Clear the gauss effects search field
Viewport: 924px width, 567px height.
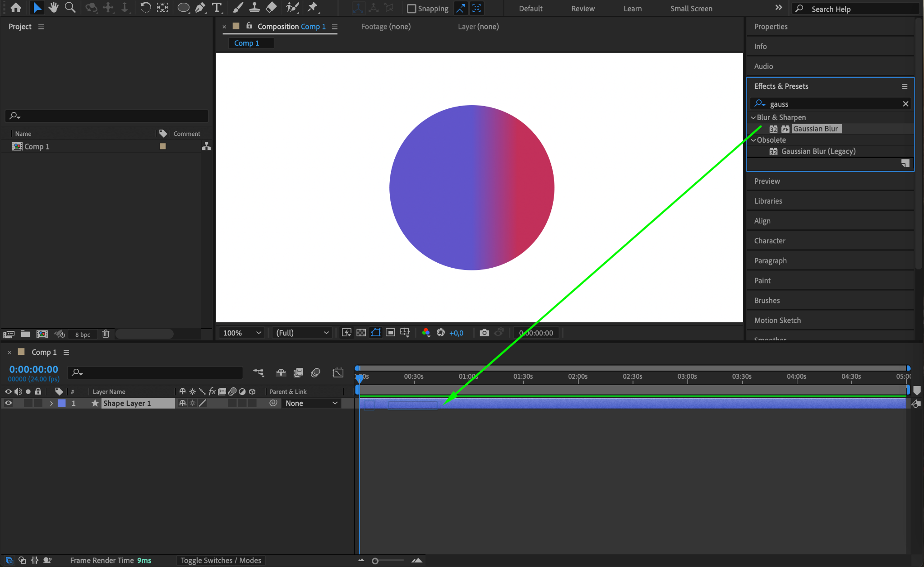point(905,104)
